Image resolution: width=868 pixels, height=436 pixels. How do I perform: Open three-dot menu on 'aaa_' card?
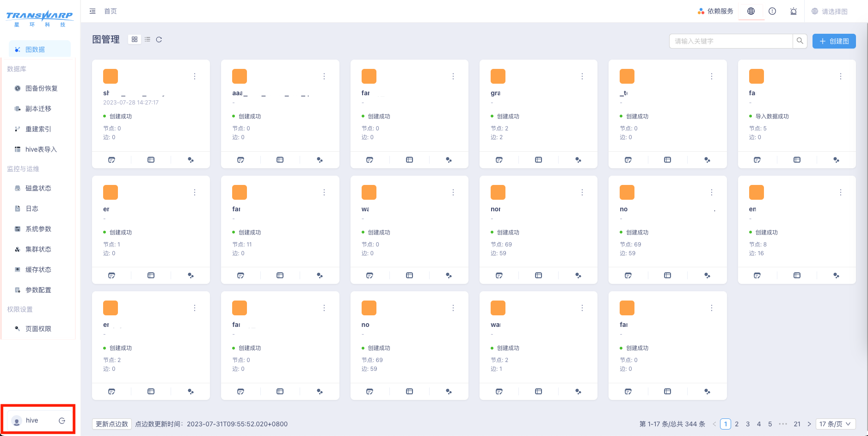click(324, 76)
